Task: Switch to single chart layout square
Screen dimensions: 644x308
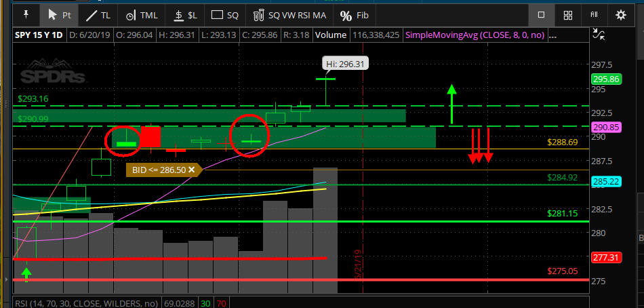Action: pos(541,15)
